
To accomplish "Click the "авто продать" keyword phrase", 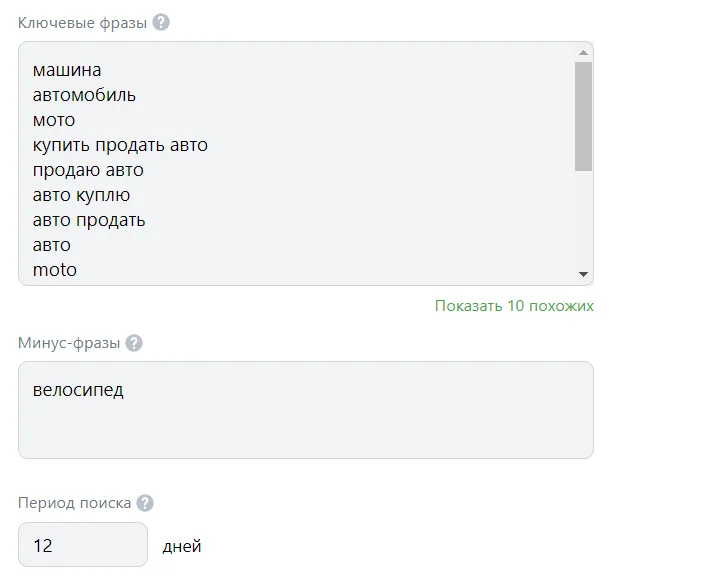I will [x=89, y=220].
